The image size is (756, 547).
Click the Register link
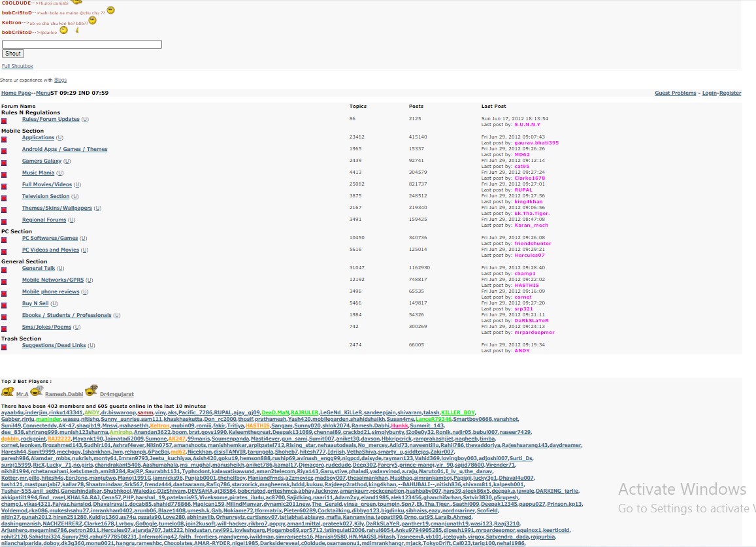(730, 93)
